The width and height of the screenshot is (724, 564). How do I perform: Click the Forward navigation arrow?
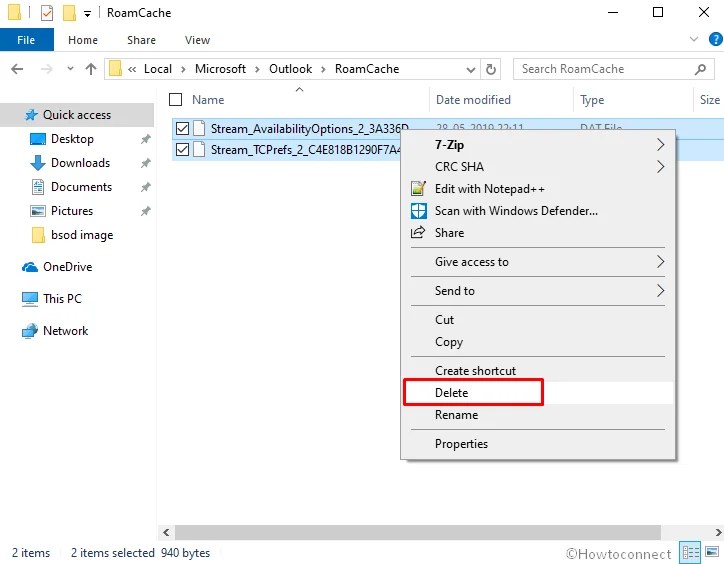[47, 69]
